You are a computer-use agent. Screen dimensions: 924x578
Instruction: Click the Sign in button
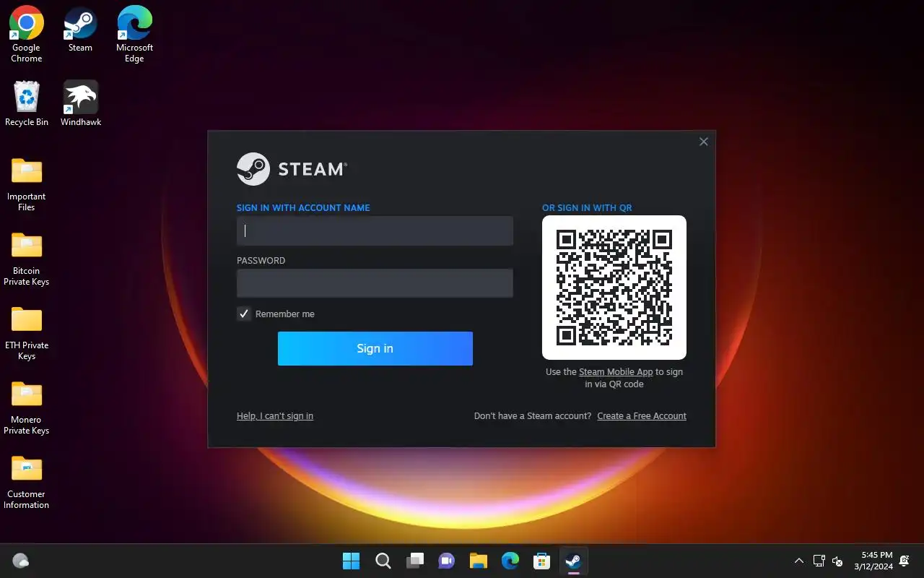(375, 348)
